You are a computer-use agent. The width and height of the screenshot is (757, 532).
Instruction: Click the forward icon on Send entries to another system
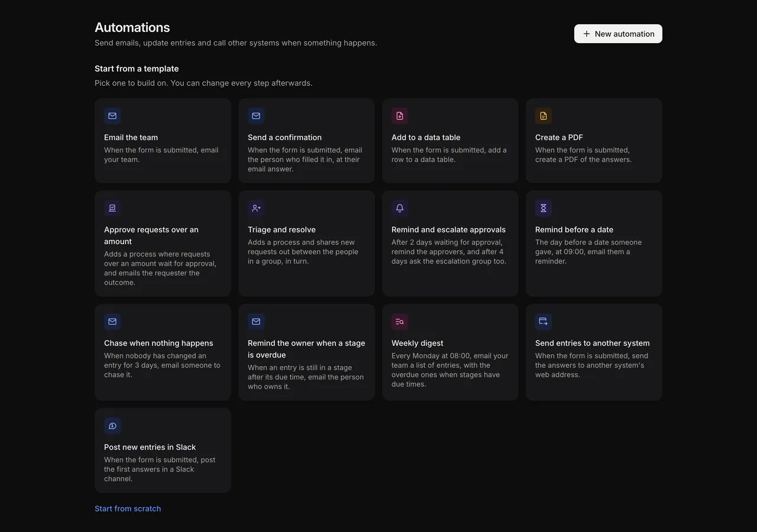(x=544, y=322)
